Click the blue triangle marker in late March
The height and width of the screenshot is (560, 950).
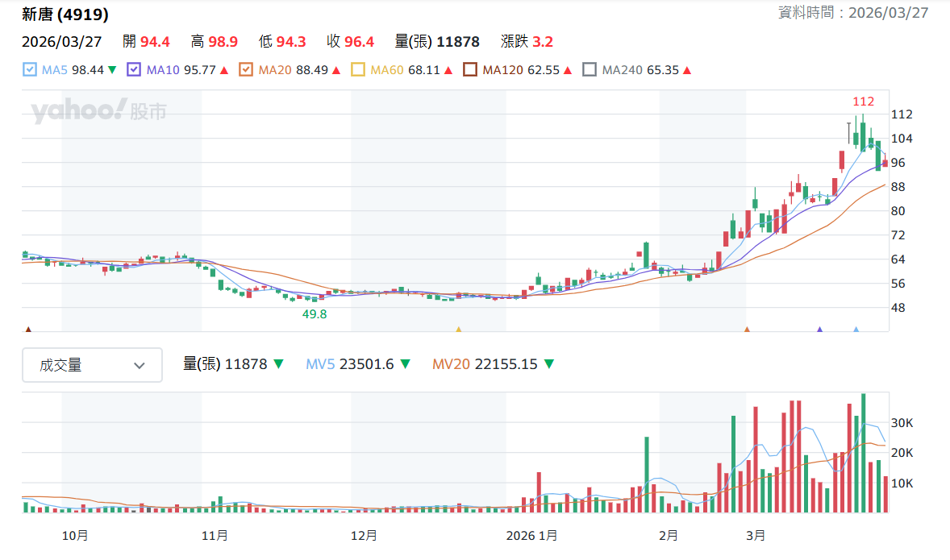(856, 330)
